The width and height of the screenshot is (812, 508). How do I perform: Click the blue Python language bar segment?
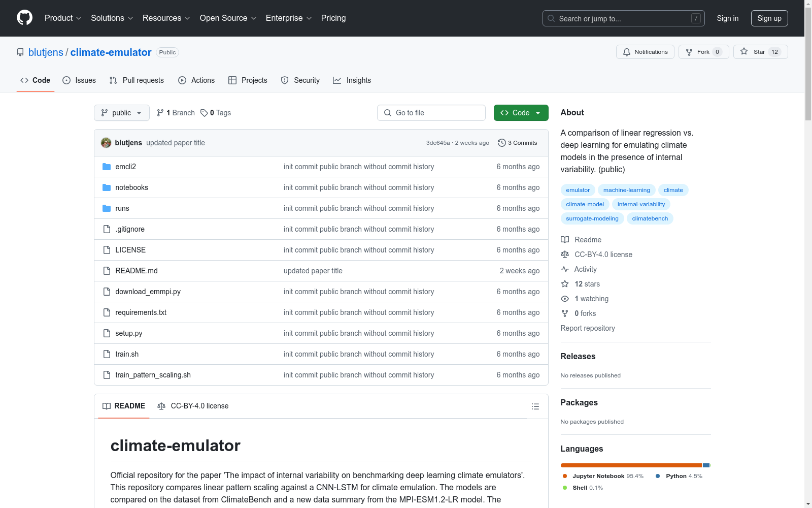[706, 465]
